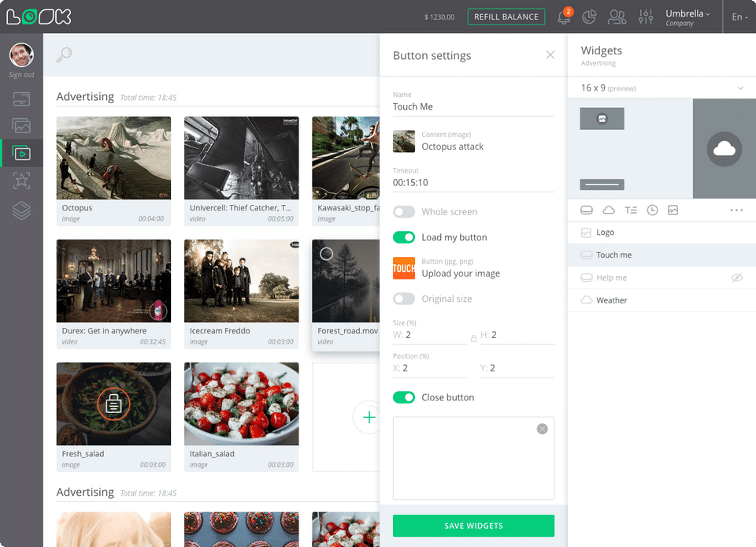Click the orange TOUCH button image thumbnail

[404, 268]
